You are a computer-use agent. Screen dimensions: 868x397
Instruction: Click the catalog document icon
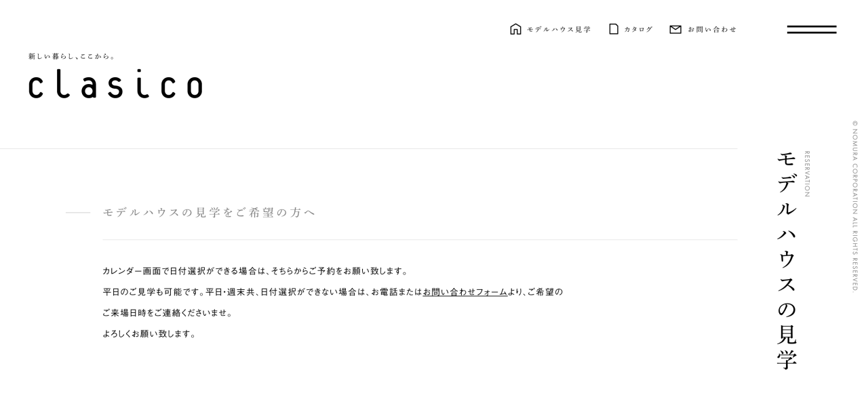coord(614,29)
